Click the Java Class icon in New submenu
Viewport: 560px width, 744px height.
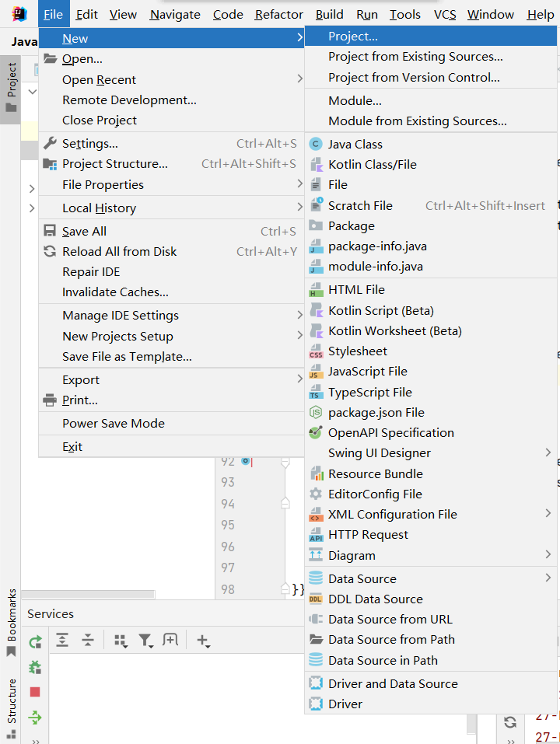[316, 145]
